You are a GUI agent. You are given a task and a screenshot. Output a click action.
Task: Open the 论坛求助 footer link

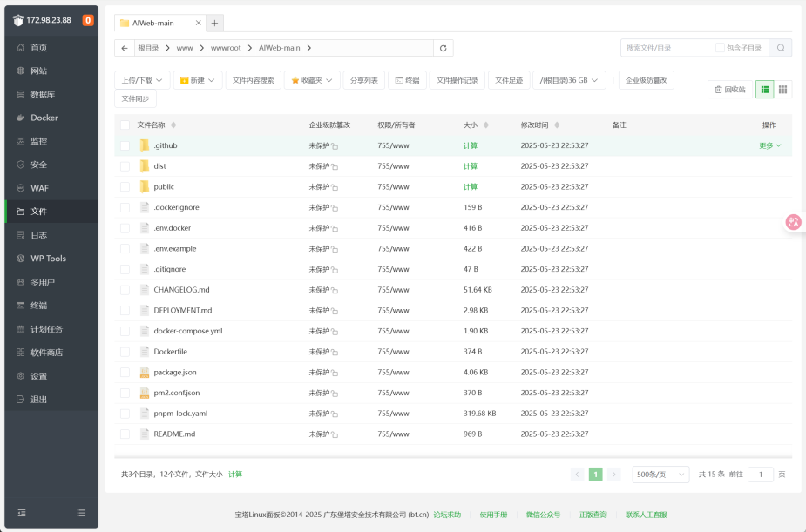[x=447, y=515]
